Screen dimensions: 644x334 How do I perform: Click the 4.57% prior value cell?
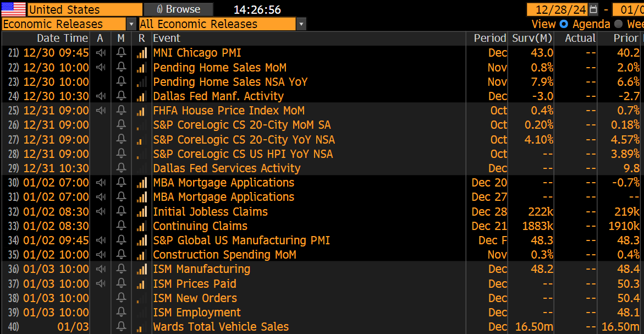point(625,140)
